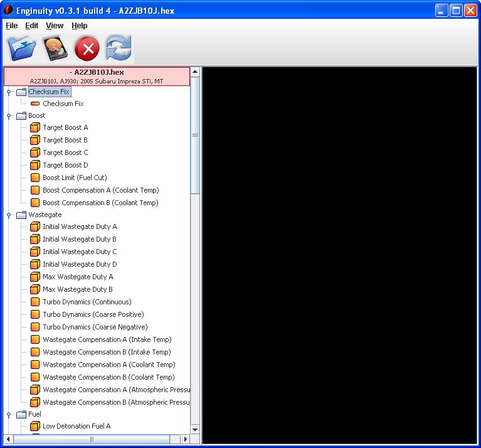481x448 pixels.
Task: Select Wastegate Compensation A (Coolant Temp) label
Action: point(109,365)
